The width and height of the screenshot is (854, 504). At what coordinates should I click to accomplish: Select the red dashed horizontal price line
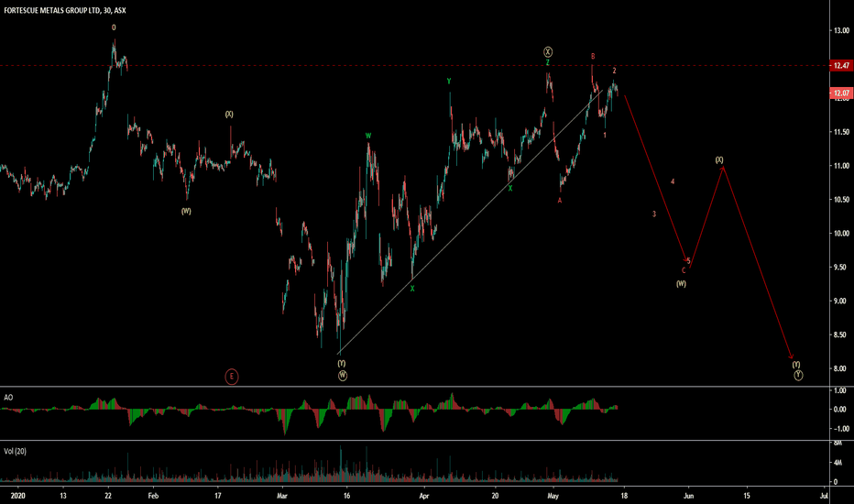click(414, 65)
